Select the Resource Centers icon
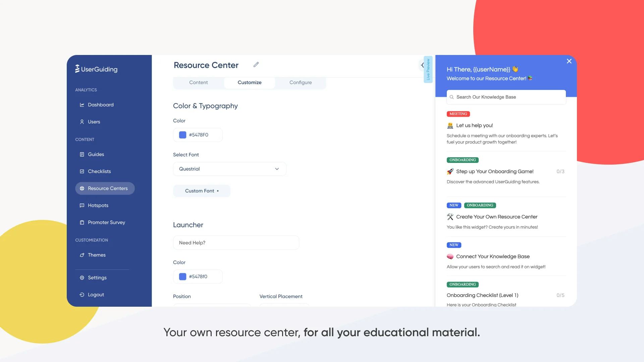The height and width of the screenshot is (362, 644). pos(82,188)
